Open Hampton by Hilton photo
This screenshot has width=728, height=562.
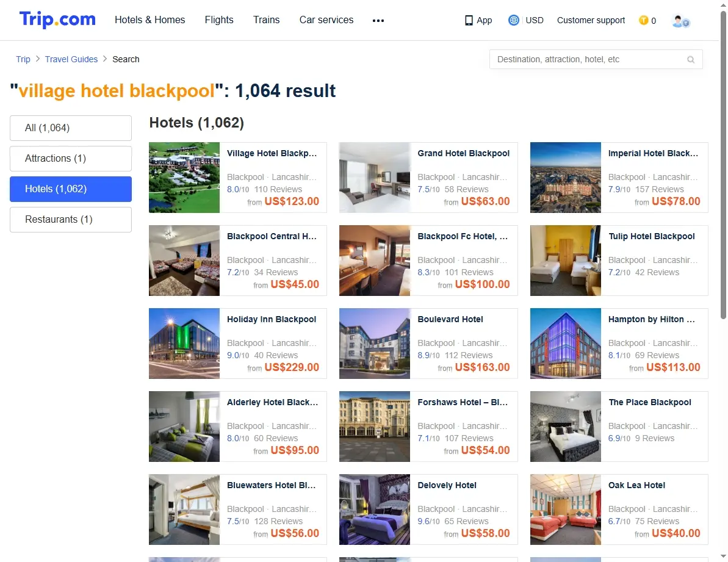pyautogui.click(x=566, y=344)
